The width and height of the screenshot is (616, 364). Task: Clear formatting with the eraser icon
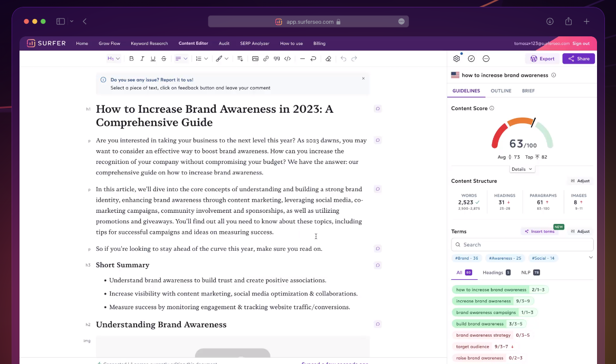tap(328, 59)
